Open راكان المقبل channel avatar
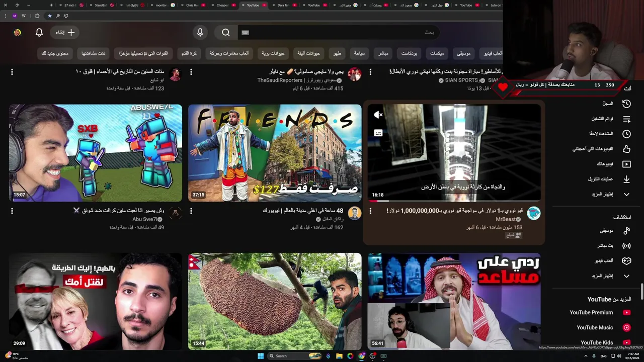This screenshot has width=644, height=362. pyautogui.click(x=354, y=213)
